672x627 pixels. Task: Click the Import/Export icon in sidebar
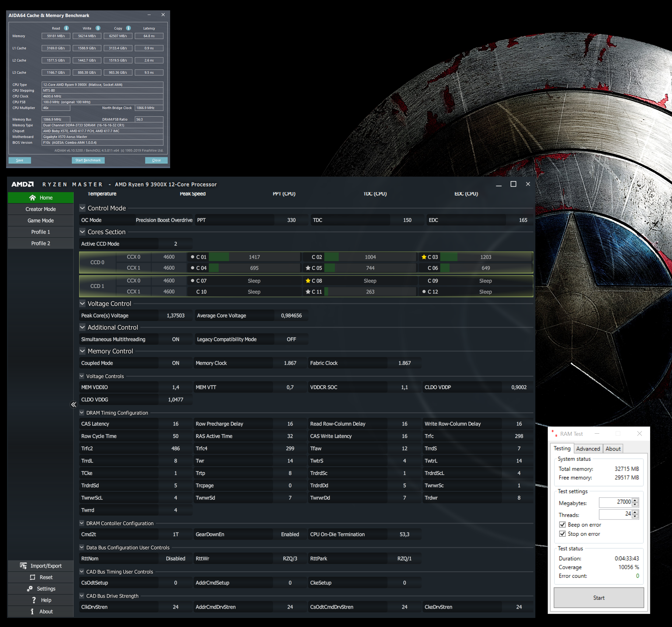click(23, 566)
